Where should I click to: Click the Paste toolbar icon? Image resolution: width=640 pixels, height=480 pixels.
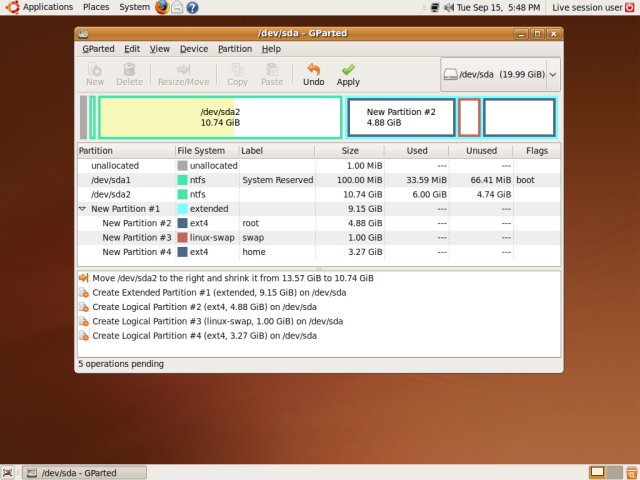click(x=272, y=70)
